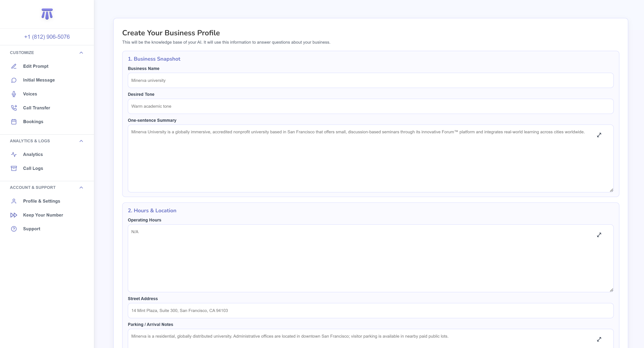This screenshot has width=644, height=348.
Task: Collapse the Account & Support section
Action: coord(81,188)
